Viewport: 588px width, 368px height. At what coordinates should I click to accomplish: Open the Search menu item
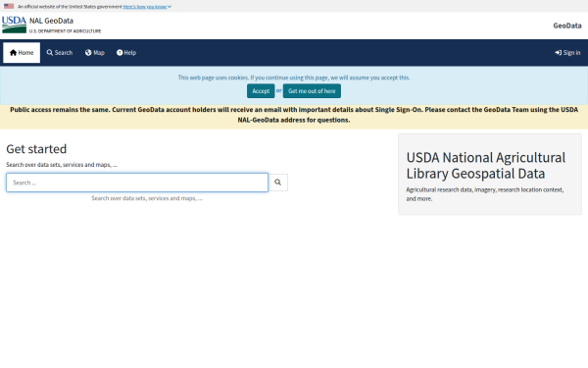click(60, 53)
